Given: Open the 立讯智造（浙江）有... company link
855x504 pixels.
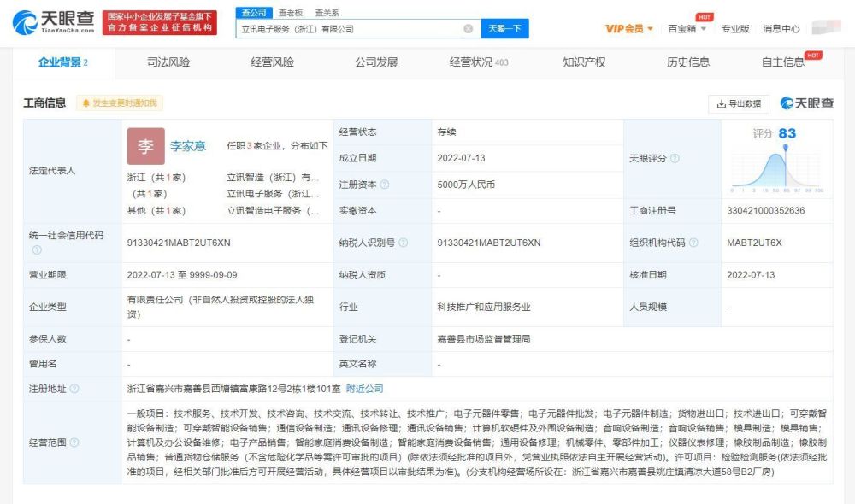Looking at the screenshot, I should pyautogui.click(x=273, y=177).
